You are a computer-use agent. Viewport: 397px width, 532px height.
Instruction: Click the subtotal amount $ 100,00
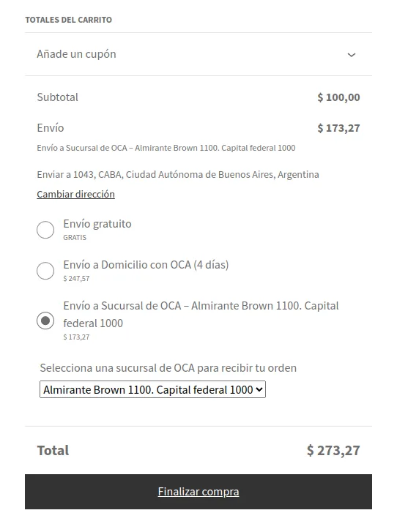coord(338,97)
